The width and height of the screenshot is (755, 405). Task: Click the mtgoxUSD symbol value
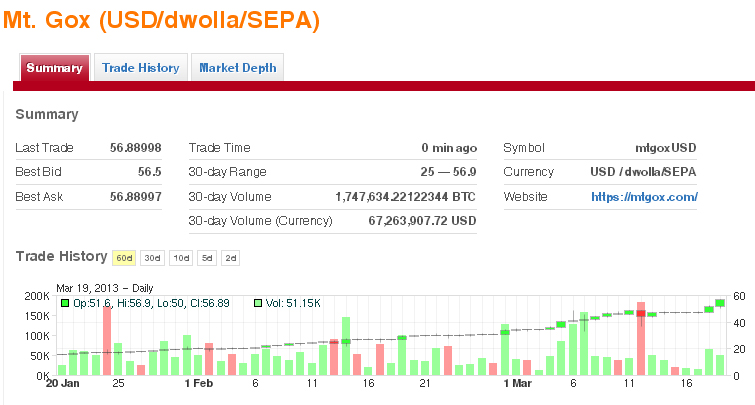point(665,147)
